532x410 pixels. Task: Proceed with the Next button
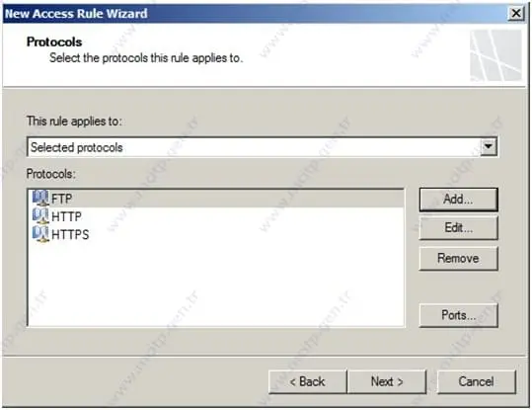pyautogui.click(x=387, y=381)
